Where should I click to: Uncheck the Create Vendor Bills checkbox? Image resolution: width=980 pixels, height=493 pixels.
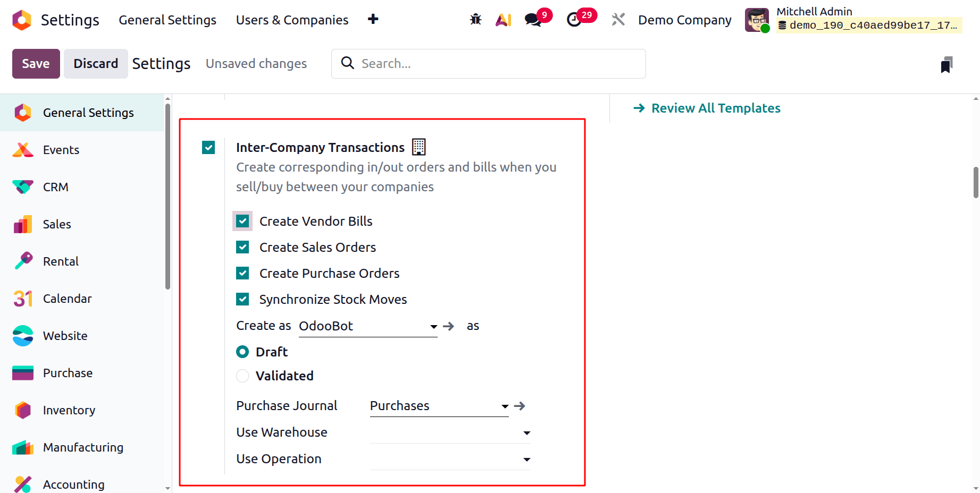[242, 221]
